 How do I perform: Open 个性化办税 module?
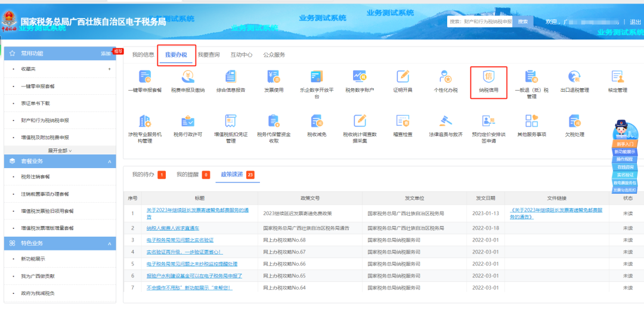[445, 81]
